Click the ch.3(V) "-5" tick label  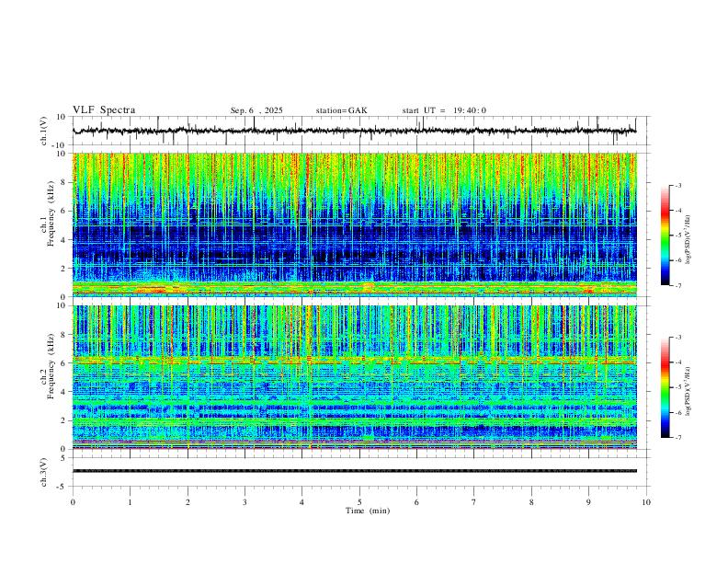[63, 487]
